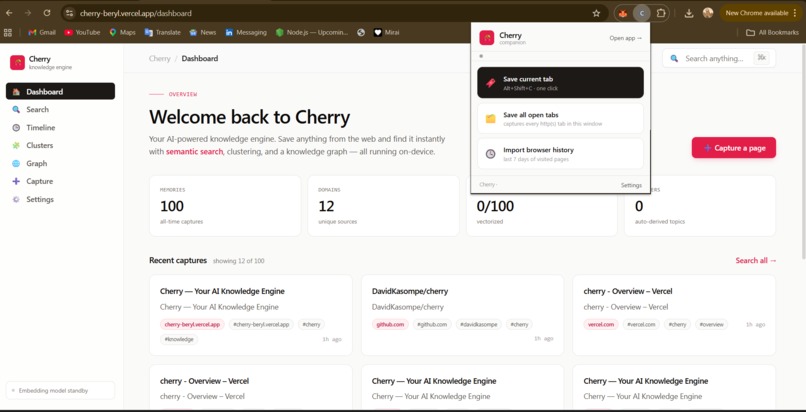Open the Chrome apps grid icon
This screenshot has width=806, height=412.
8,32
